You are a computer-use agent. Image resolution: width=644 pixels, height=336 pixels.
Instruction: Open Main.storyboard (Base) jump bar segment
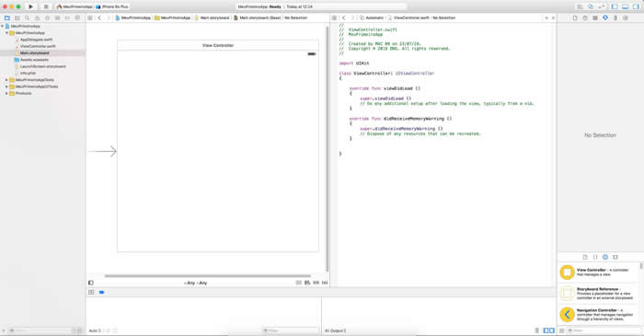pyautogui.click(x=258, y=18)
